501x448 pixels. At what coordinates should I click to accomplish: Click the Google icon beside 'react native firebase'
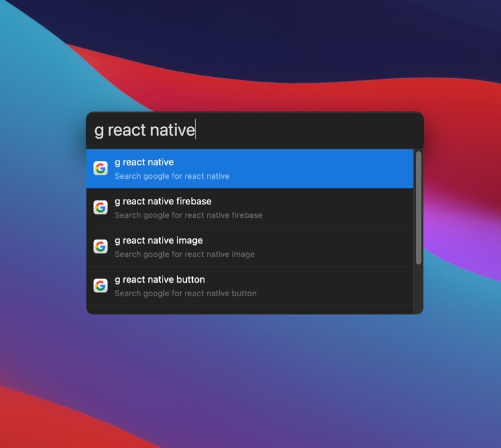pyautogui.click(x=100, y=207)
